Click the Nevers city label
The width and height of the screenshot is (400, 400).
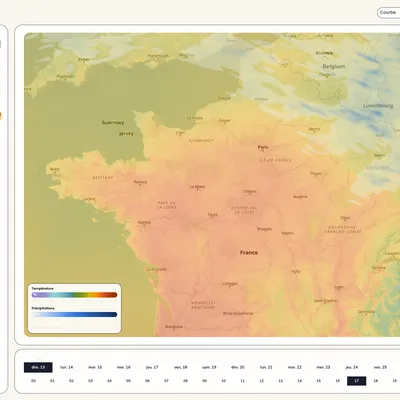pyautogui.click(x=288, y=233)
